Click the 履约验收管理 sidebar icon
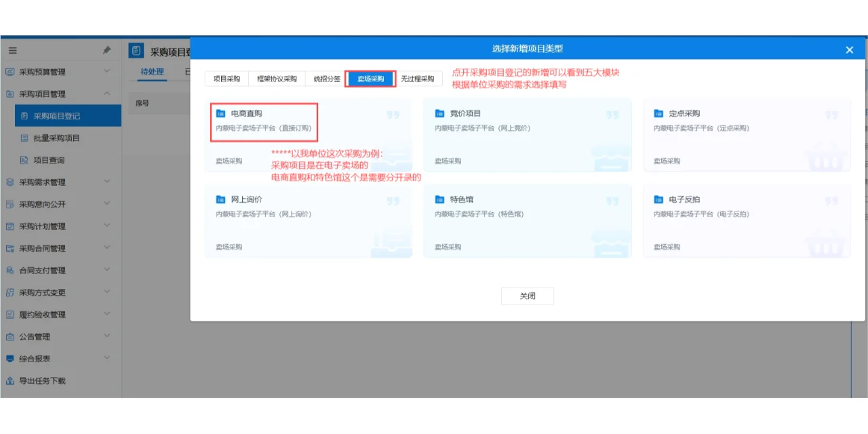Image resolution: width=868 pixels, height=434 pixels. [10, 315]
